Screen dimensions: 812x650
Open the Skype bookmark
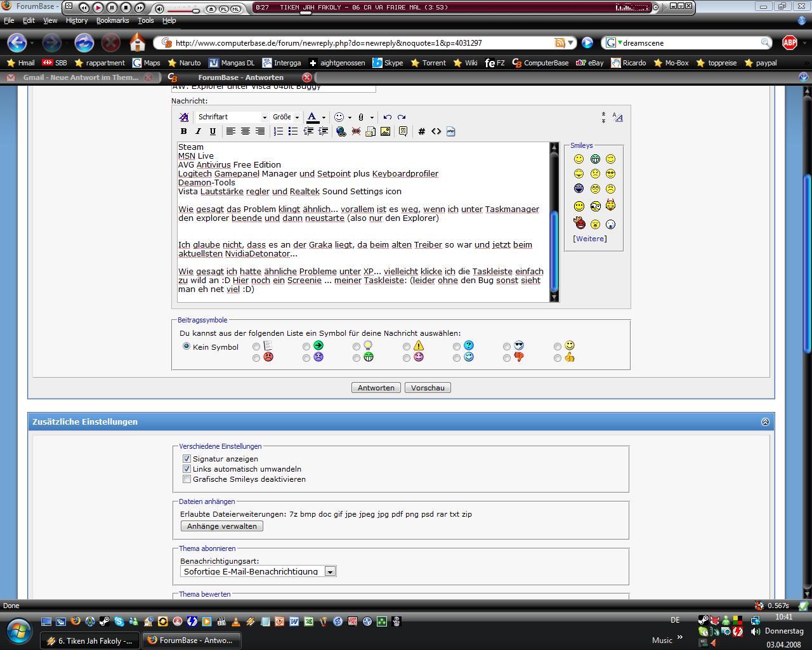(x=388, y=63)
